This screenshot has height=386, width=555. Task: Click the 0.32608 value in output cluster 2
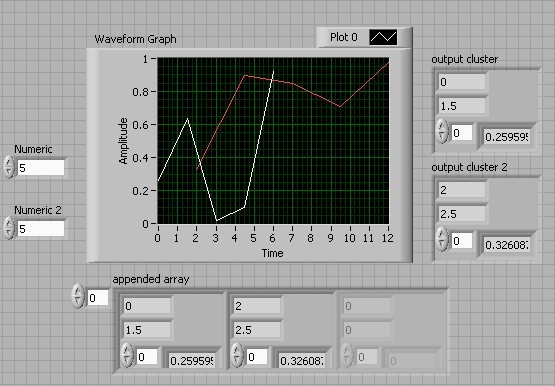click(507, 245)
